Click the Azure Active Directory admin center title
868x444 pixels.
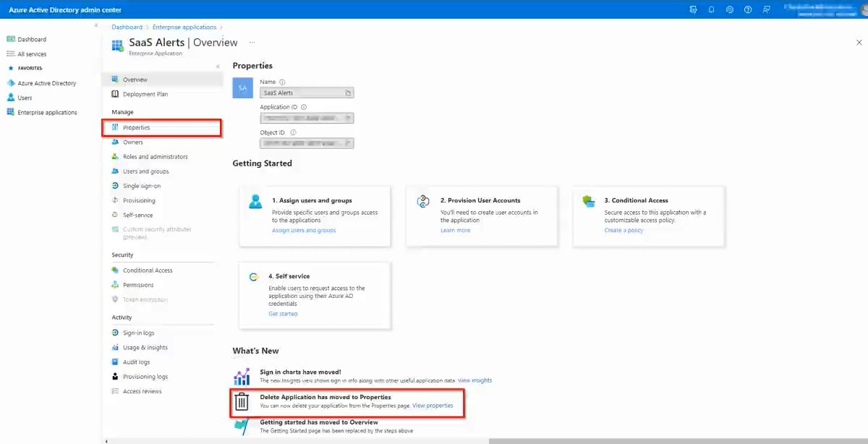point(65,10)
